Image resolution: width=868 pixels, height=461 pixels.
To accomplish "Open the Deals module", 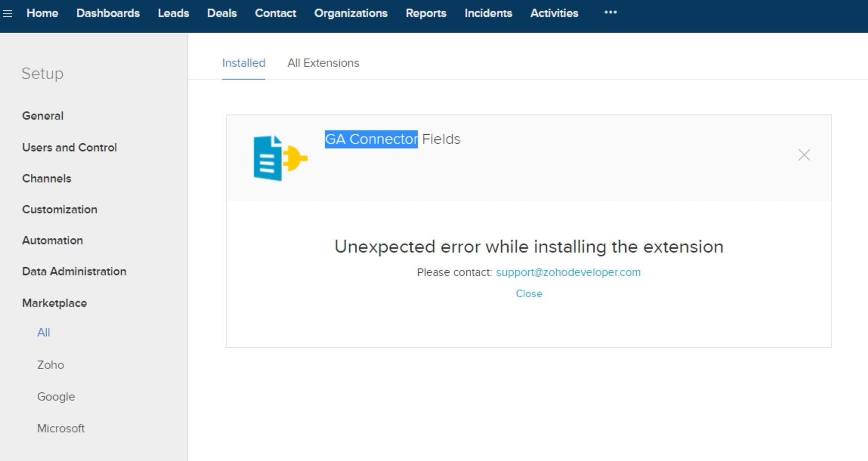I will [222, 13].
